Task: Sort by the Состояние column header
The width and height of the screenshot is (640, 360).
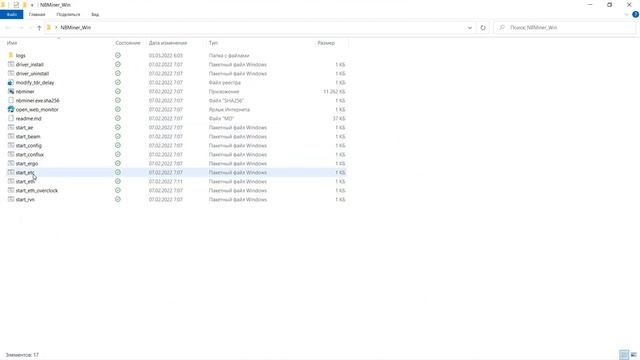Action: [x=128, y=43]
